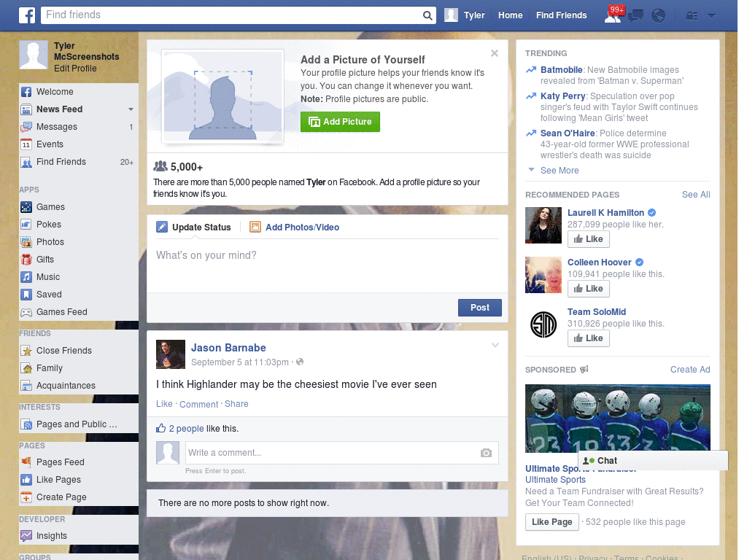Click the Pokes app icon

26,225
